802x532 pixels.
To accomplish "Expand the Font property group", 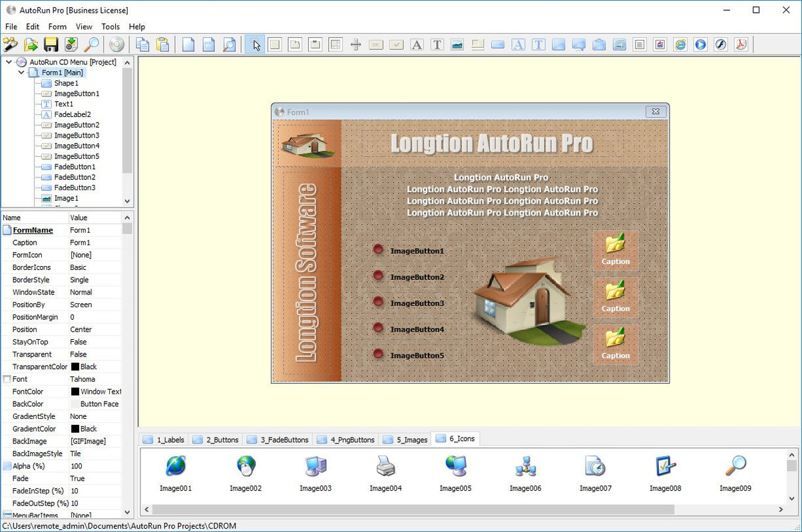I will point(7,379).
